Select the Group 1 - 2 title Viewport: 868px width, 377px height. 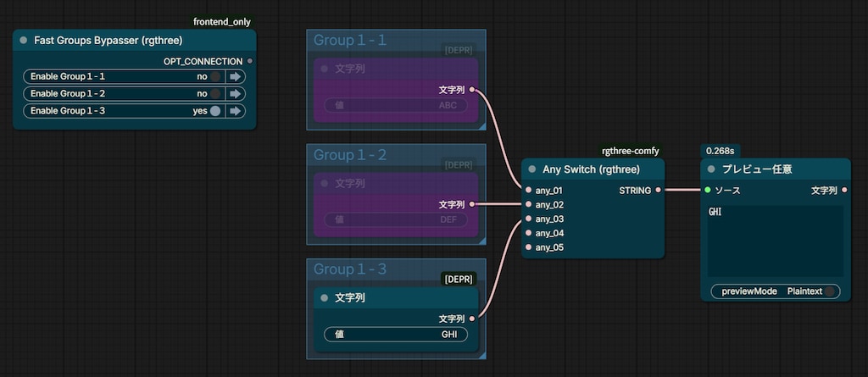(350, 154)
